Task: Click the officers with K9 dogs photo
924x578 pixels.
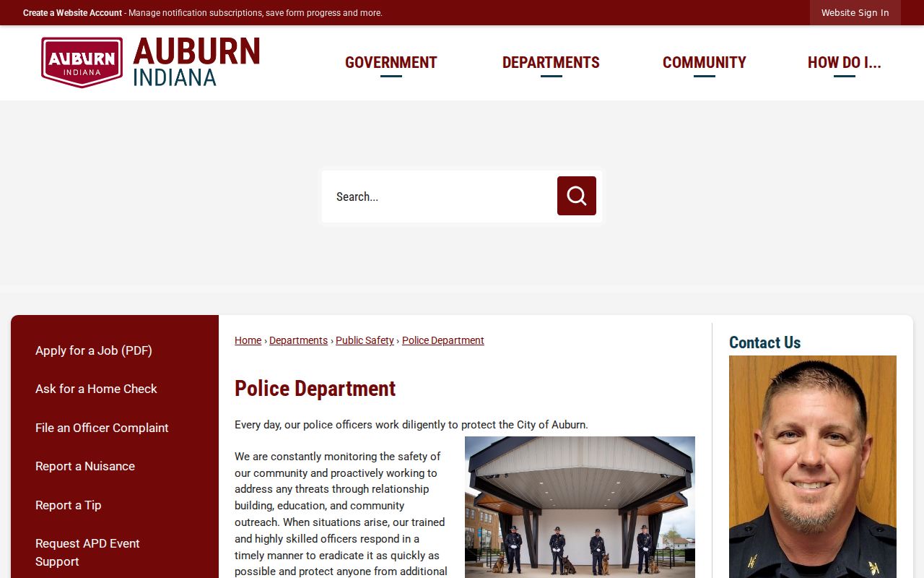Action: 580,507
